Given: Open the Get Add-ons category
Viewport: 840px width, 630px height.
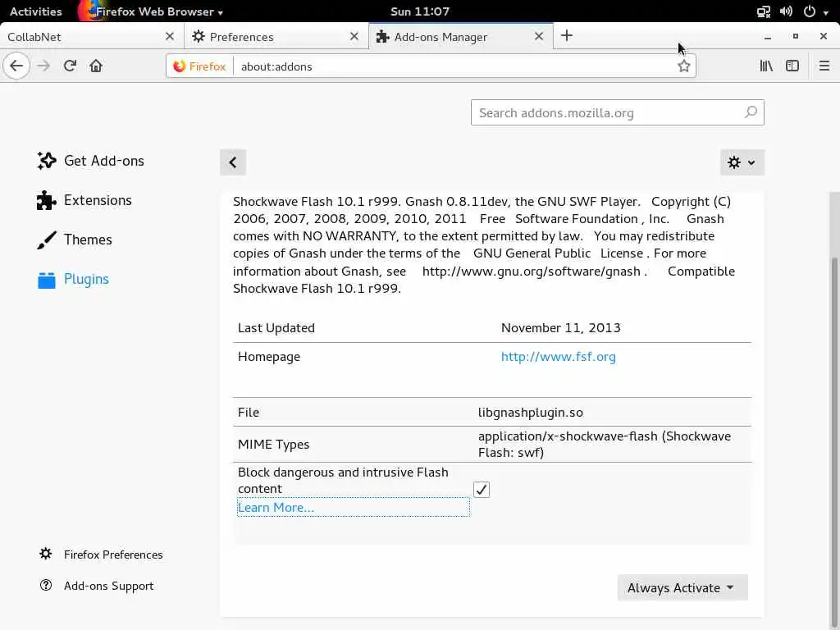Looking at the screenshot, I should pos(90,161).
